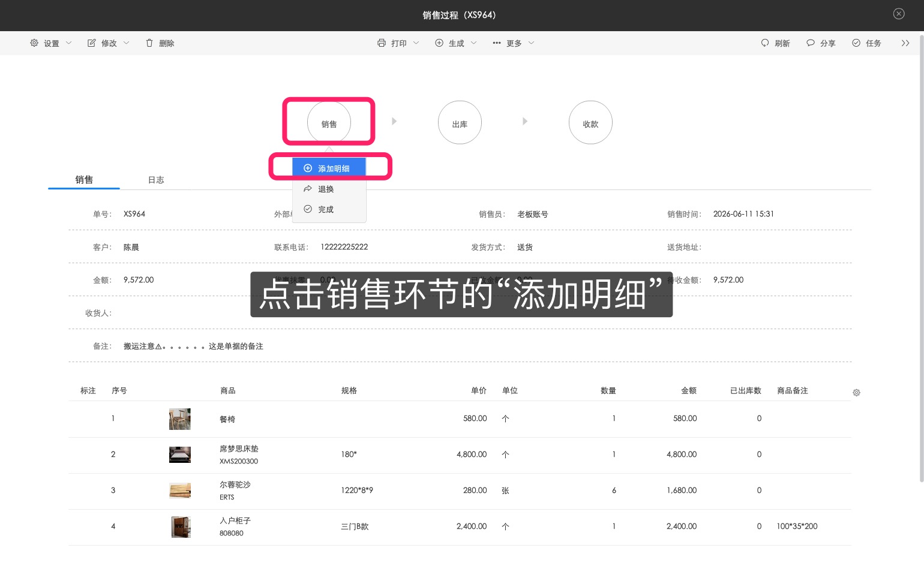Expand the 生成 dropdown chevron

click(x=473, y=43)
